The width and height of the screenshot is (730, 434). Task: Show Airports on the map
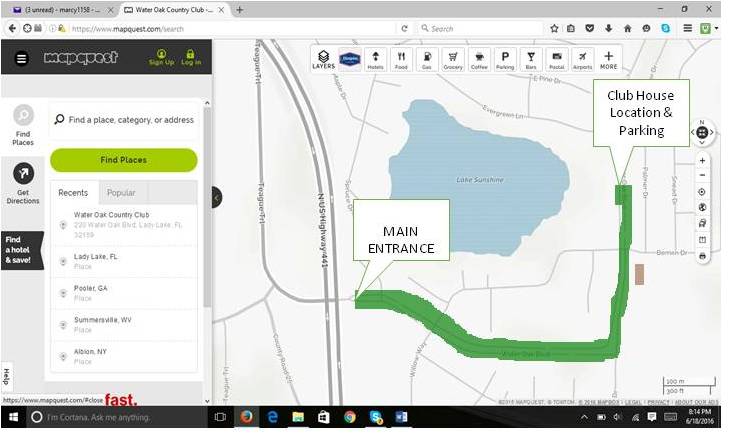click(582, 60)
